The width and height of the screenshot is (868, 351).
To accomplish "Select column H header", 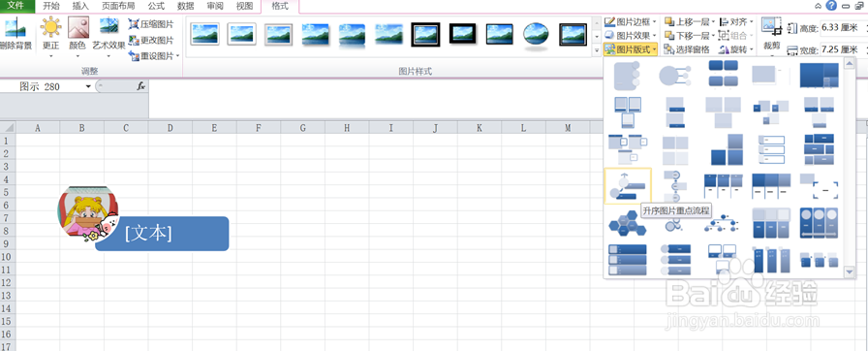I will coord(347,128).
